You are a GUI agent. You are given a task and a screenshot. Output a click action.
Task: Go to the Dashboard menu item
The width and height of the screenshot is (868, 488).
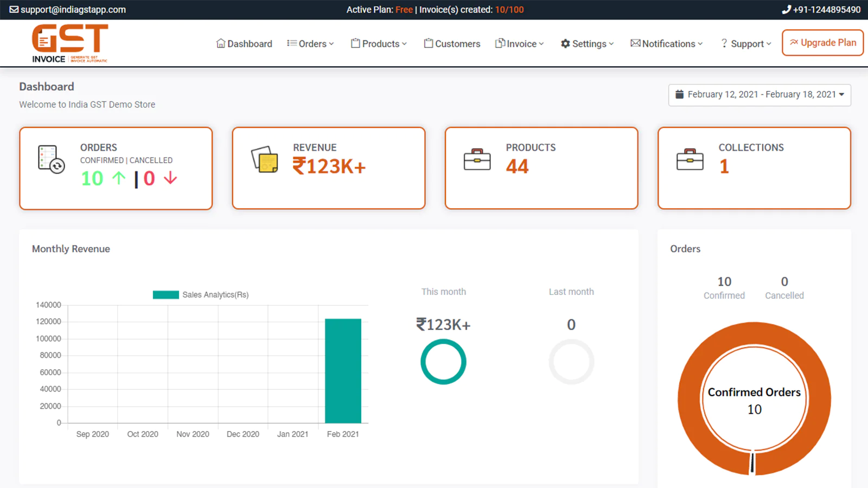244,44
